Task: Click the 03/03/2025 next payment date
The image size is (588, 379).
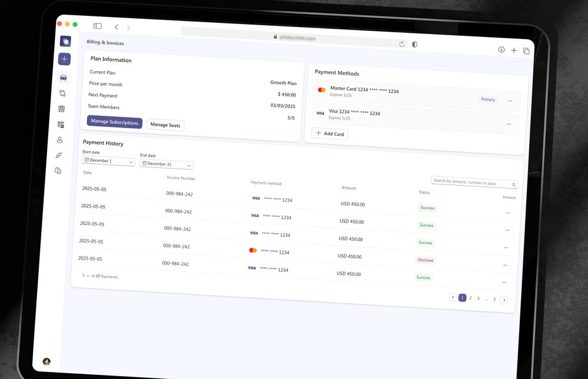Action: [x=283, y=106]
